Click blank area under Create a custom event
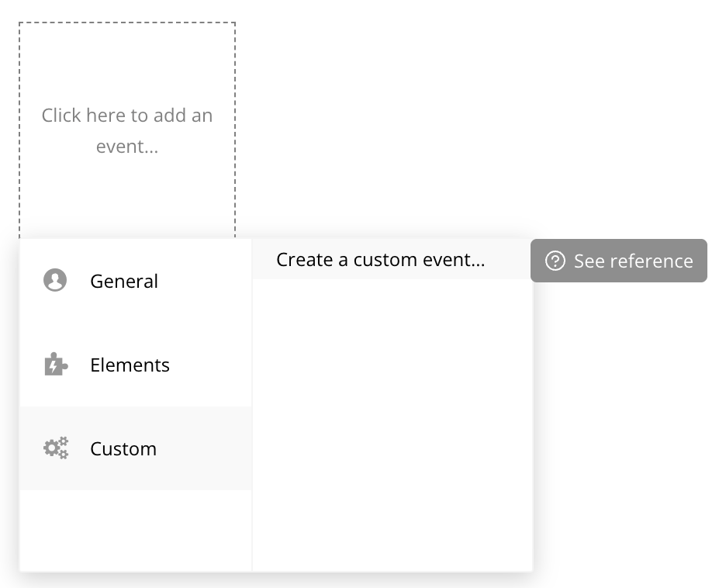 click(x=392, y=425)
